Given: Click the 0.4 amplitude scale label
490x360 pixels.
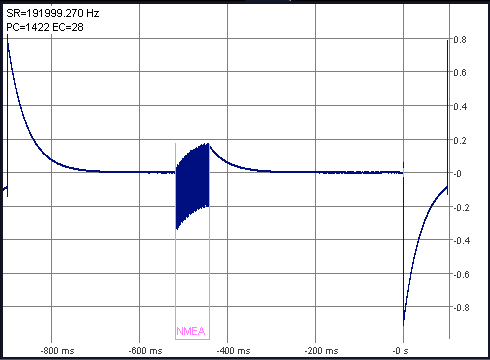Looking at the screenshot, I should coord(460,107).
